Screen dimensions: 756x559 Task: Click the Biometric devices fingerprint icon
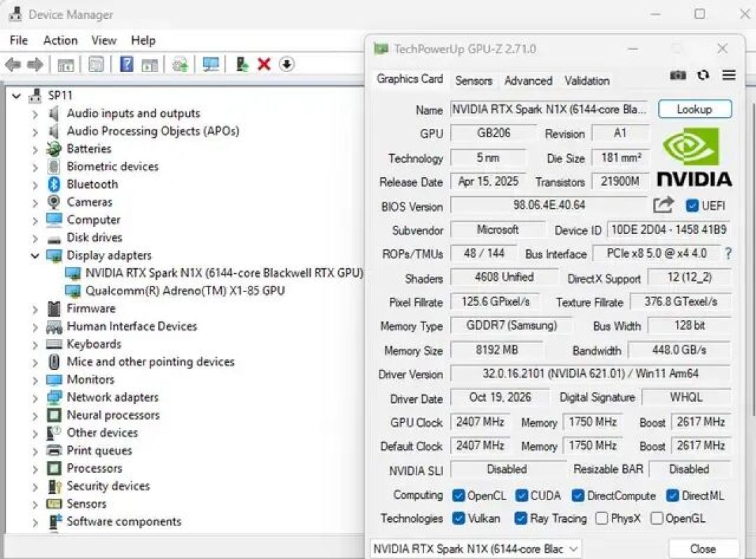click(54, 167)
